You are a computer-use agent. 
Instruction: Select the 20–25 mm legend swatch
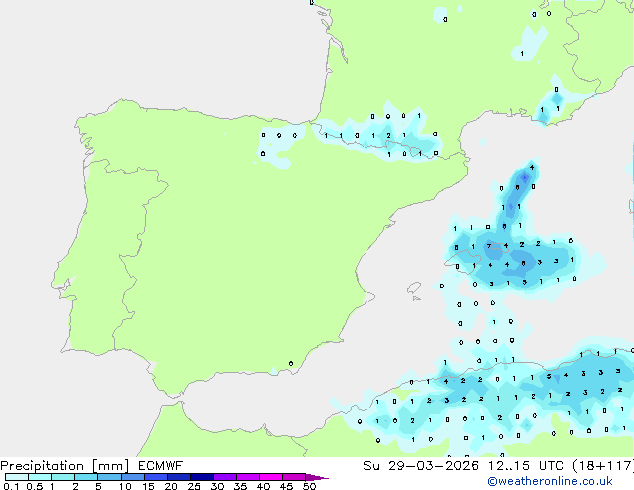coord(178,477)
